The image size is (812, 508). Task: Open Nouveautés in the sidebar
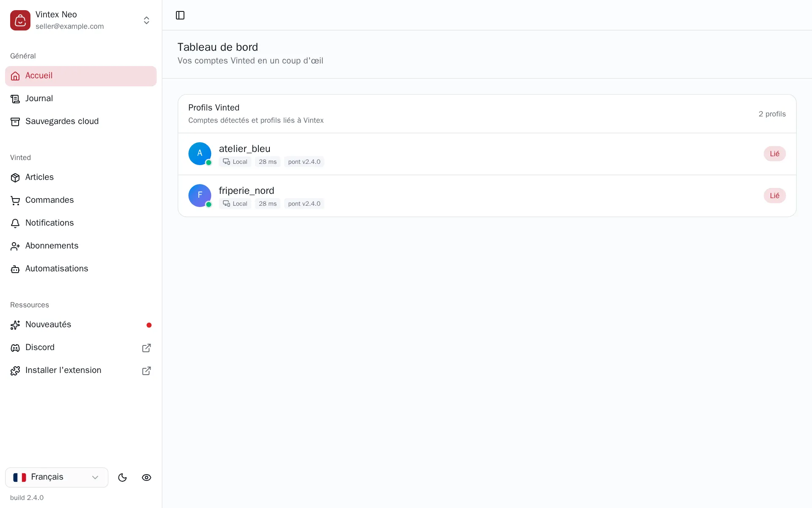coord(81,325)
